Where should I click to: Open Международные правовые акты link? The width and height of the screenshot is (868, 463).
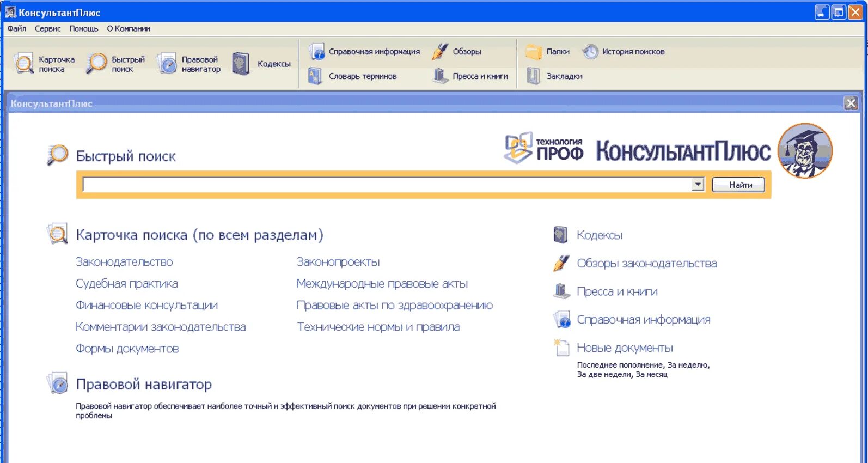click(x=382, y=284)
